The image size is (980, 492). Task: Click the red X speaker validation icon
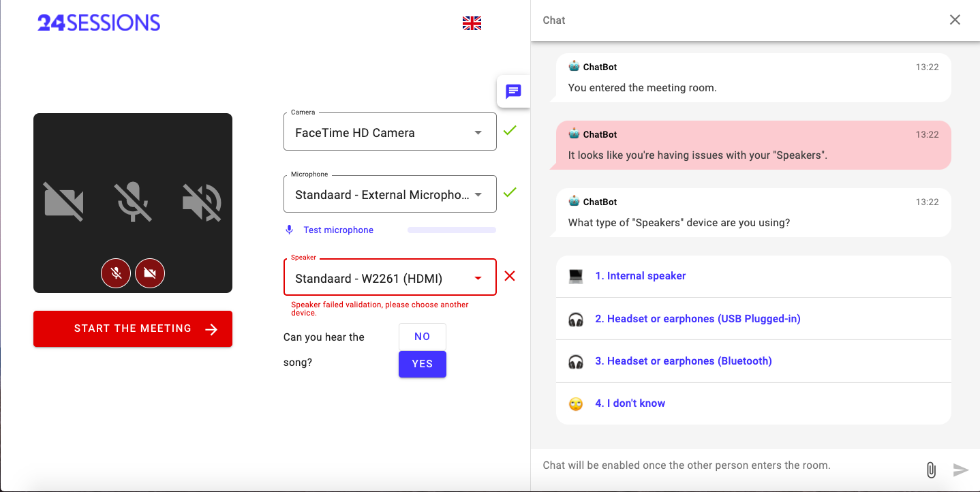click(510, 276)
